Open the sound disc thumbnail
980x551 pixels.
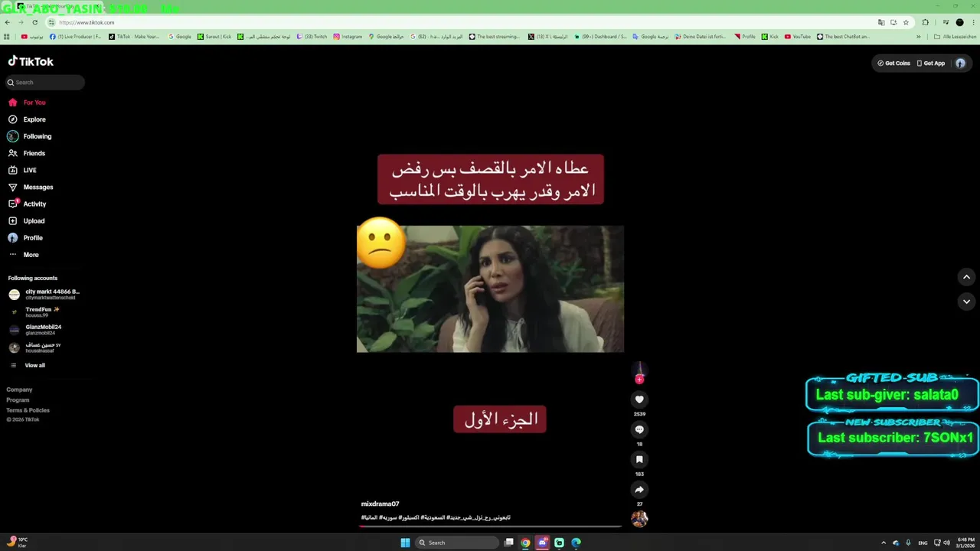(639, 519)
